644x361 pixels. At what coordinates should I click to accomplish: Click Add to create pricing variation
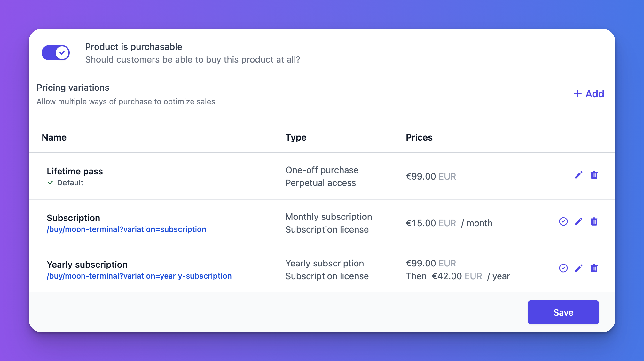pos(589,94)
